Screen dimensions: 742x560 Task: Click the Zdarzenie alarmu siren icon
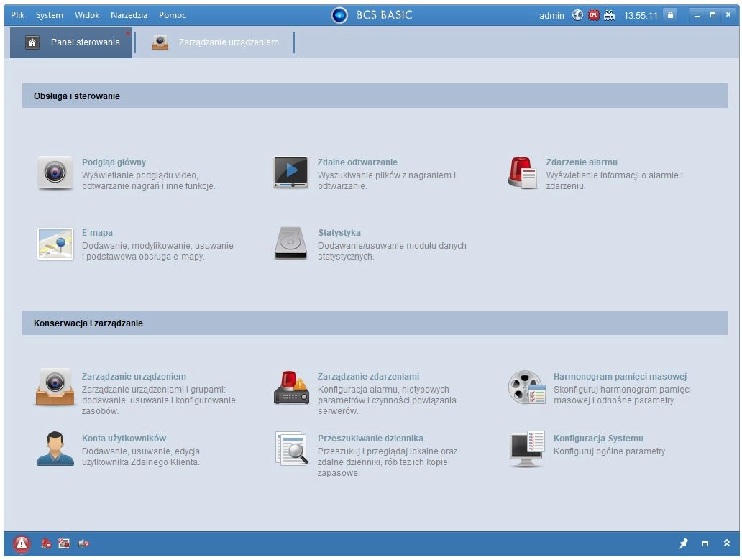(522, 173)
